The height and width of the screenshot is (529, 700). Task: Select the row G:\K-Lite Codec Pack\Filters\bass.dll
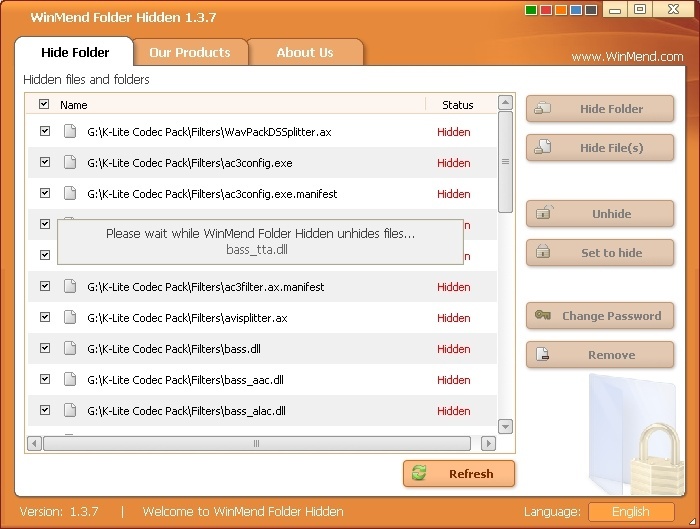pyautogui.click(x=262, y=349)
